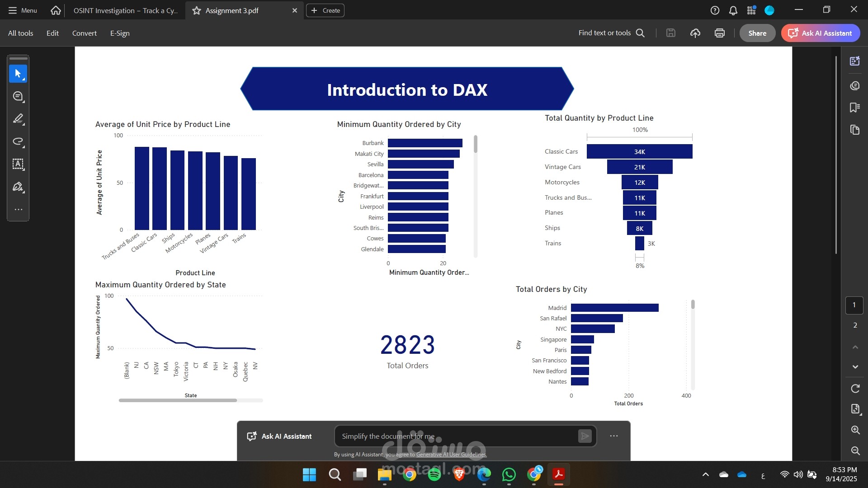Open the Convert menu
This screenshot has width=868, height=488.
click(84, 33)
